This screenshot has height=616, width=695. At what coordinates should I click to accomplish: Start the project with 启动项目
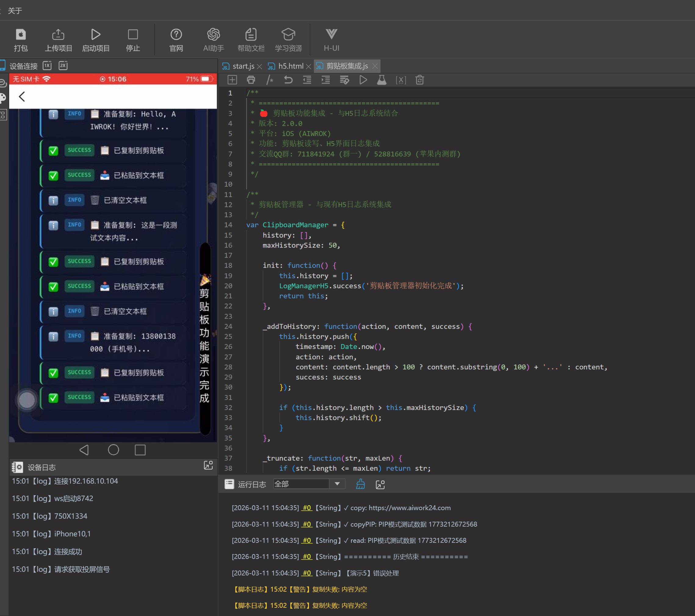tap(95, 34)
